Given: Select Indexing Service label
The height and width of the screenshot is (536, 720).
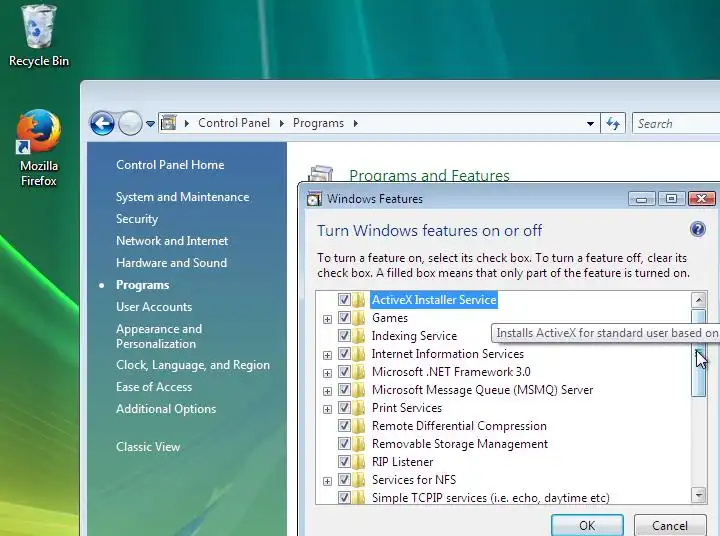Looking at the screenshot, I should (x=414, y=336).
